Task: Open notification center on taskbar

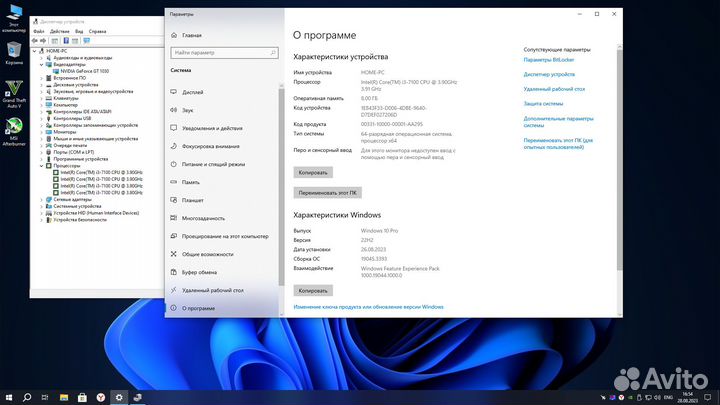Action: pyautogui.click(x=708, y=397)
